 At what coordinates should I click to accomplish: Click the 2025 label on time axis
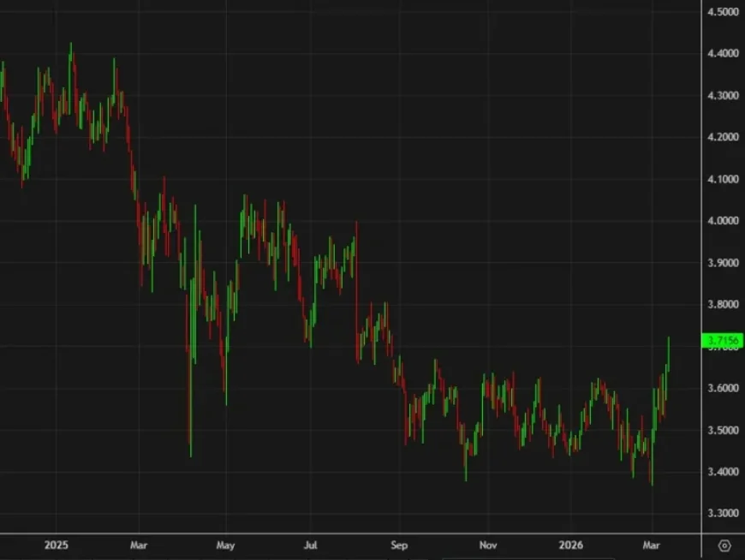click(57, 544)
